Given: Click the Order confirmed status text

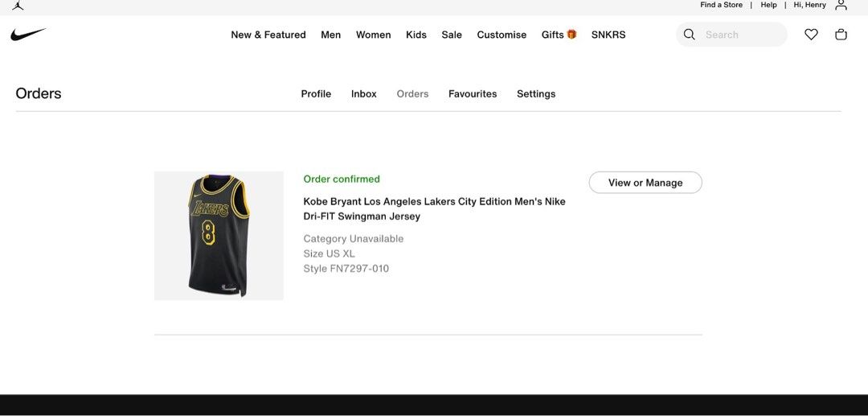Looking at the screenshot, I should point(342,179).
